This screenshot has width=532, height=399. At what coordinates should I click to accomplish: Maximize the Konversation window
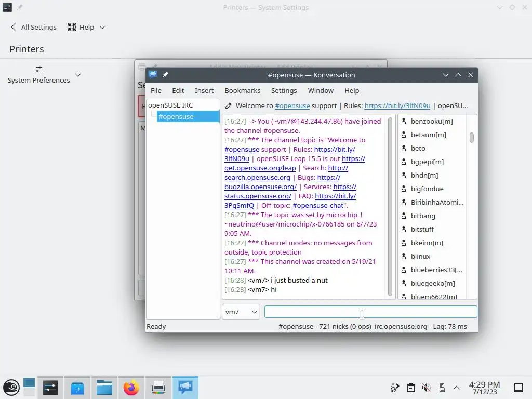coord(458,75)
